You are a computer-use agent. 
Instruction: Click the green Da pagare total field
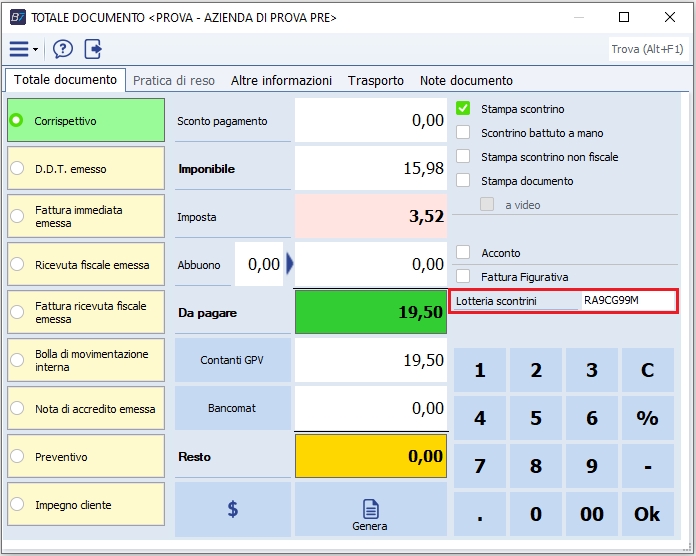coord(371,313)
